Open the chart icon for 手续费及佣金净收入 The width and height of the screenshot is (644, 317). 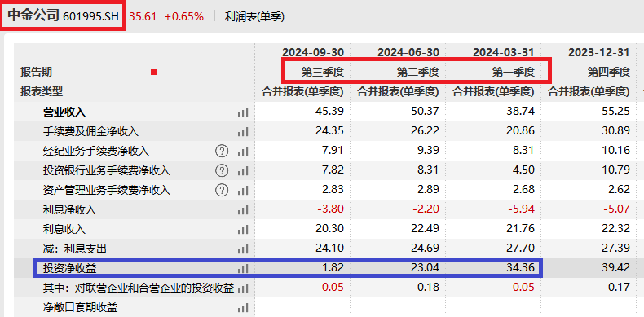[243, 132]
